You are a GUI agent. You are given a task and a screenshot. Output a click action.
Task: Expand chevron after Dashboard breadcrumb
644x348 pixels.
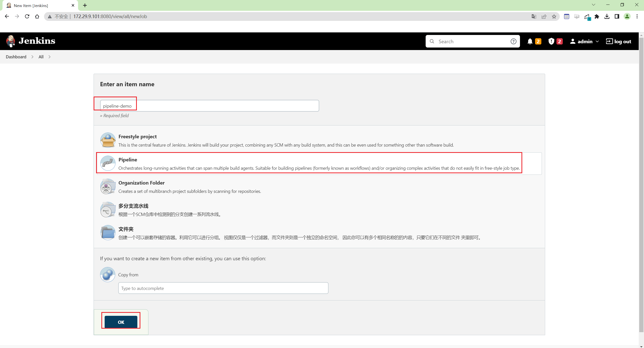point(32,57)
